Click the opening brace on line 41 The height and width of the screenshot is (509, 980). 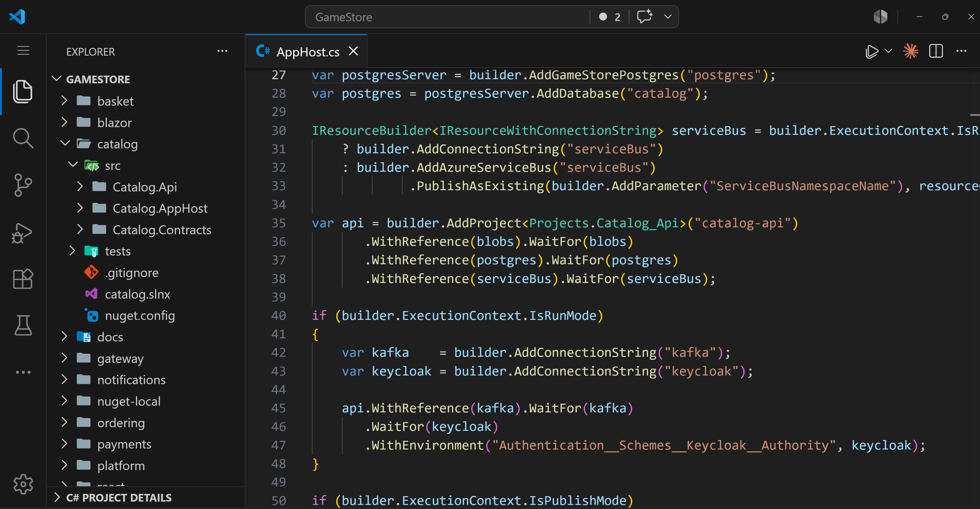[x=315, y=334]
